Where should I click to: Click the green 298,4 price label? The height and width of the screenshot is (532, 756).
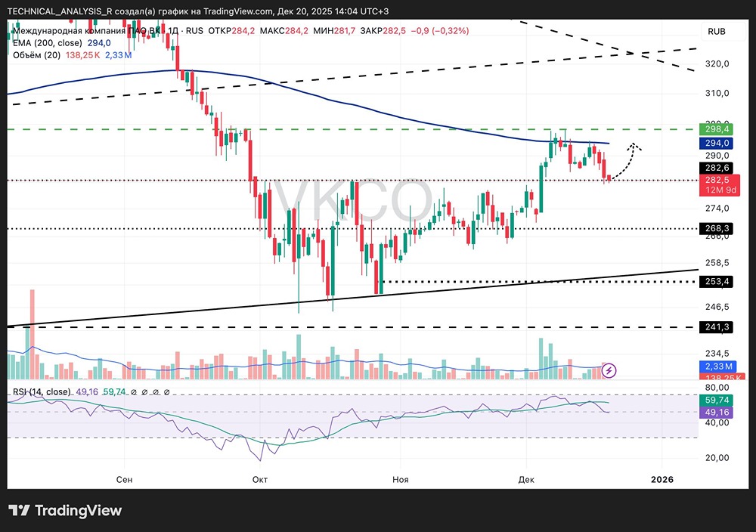point(716,129)
